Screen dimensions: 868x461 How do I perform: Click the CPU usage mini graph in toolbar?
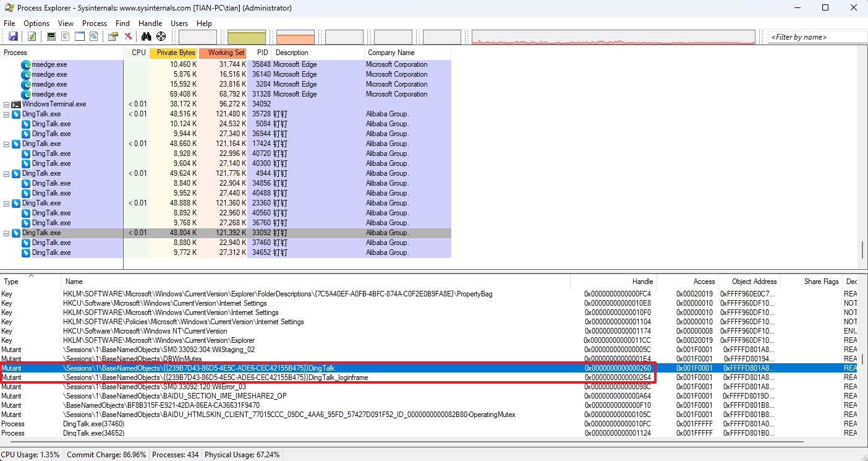point(198,37)
